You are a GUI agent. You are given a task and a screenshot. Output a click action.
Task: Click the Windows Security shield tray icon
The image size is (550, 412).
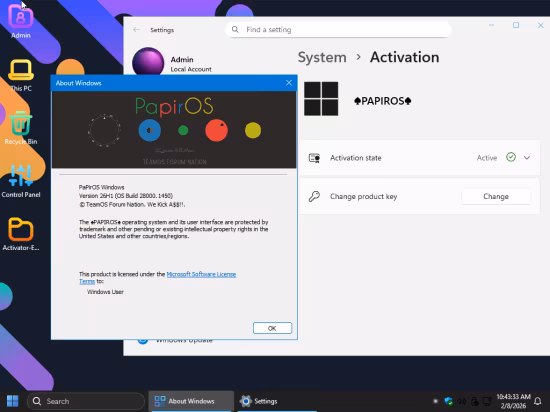point(448,401)
